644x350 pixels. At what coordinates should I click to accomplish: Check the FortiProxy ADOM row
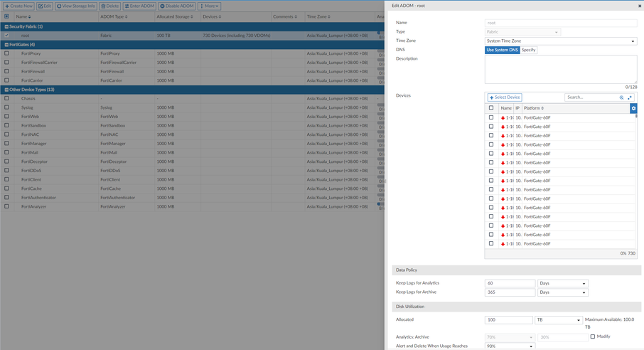6,53
